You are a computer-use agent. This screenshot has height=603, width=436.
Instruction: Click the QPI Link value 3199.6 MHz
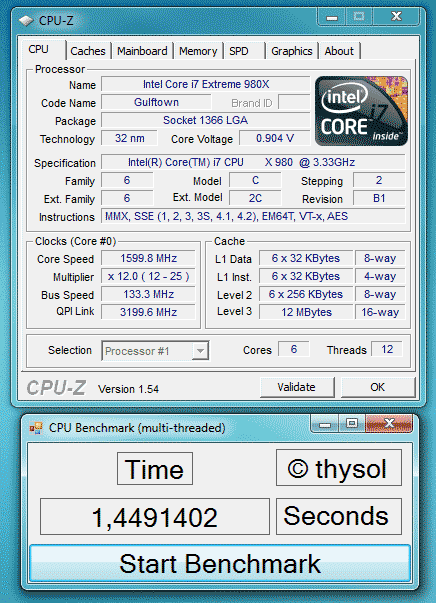(x=148, y=312)
